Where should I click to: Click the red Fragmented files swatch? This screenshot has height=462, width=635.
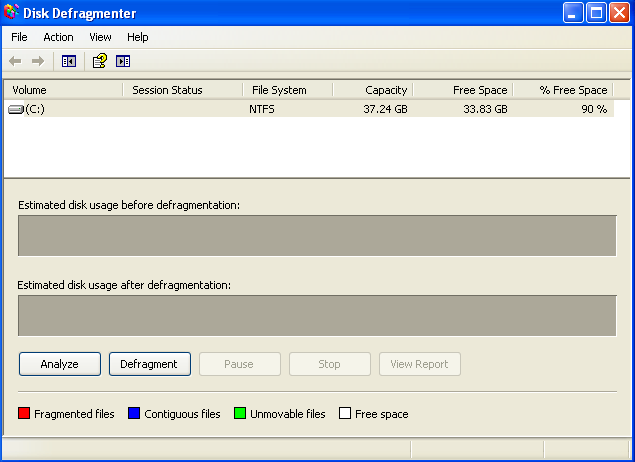24,414
